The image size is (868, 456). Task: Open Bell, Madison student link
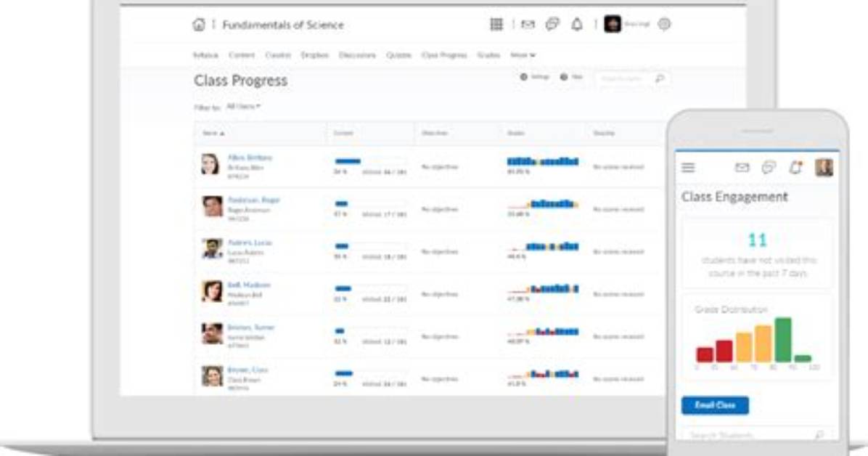(x=249, y=285)
